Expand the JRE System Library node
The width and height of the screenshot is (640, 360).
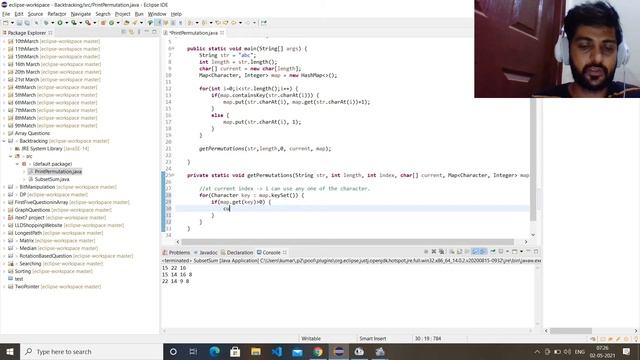(11, 149)
